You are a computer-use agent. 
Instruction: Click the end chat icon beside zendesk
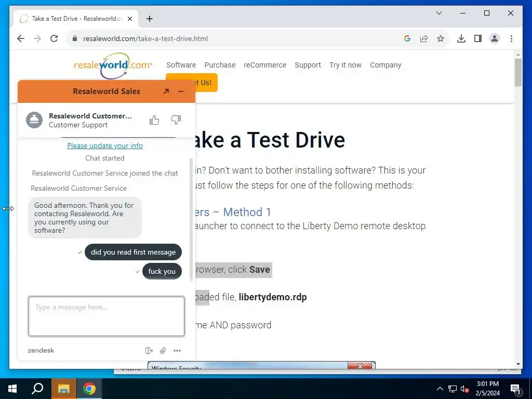click(149, 351)
